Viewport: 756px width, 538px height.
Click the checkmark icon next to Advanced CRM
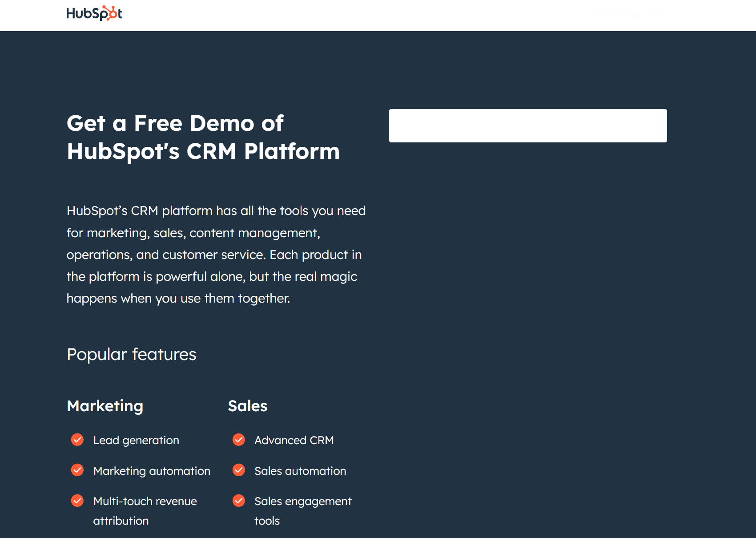point(239,440)
